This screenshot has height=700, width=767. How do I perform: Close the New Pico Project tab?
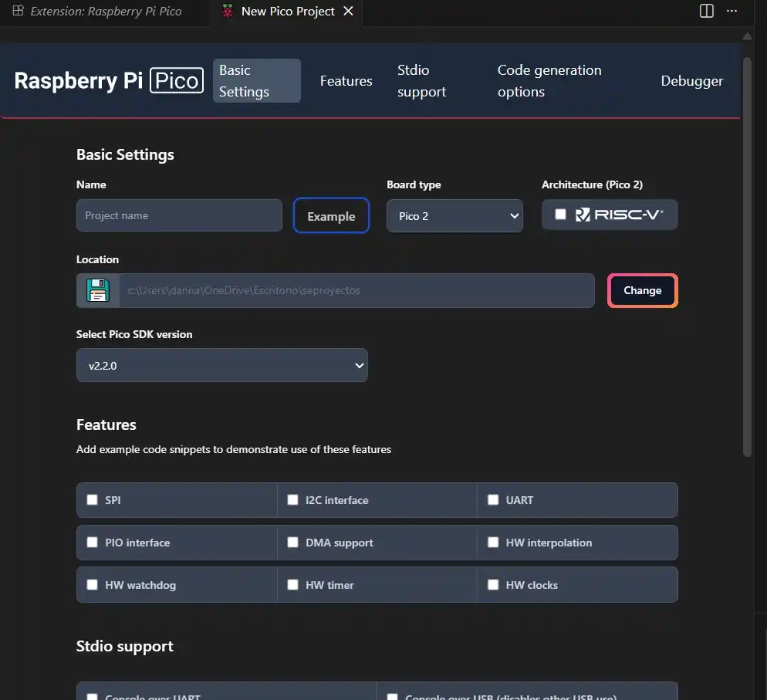click(x=349, y=12)
